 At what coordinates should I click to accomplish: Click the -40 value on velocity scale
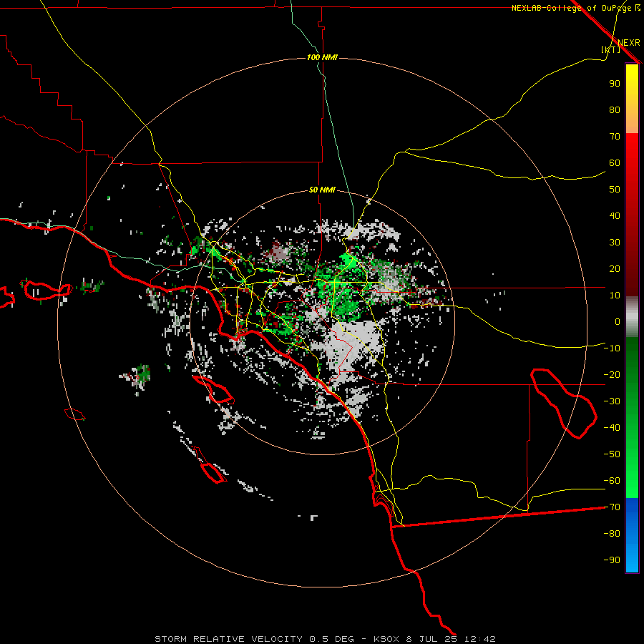(x=612, y=428)
